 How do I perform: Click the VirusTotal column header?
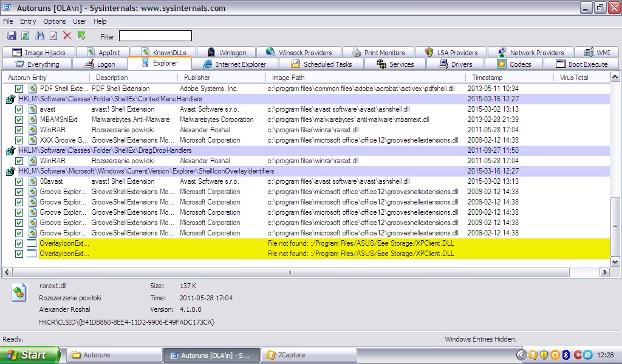[x=581, y=78]
